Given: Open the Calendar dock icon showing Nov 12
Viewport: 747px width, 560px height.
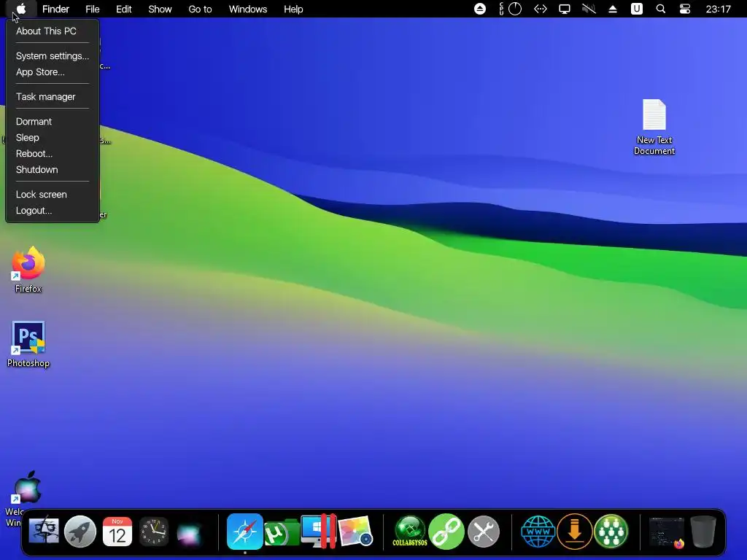Looking at the screenshot, I should 117,531.
